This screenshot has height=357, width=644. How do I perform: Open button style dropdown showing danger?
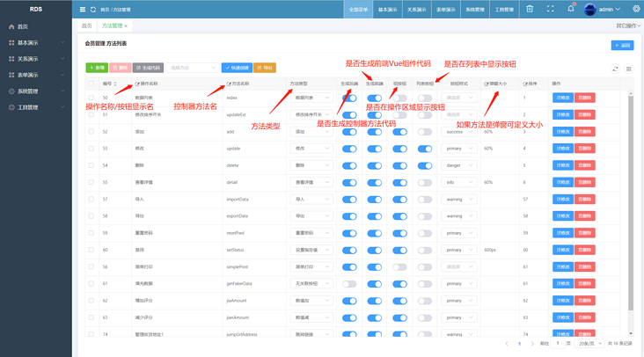click(465, 165)
